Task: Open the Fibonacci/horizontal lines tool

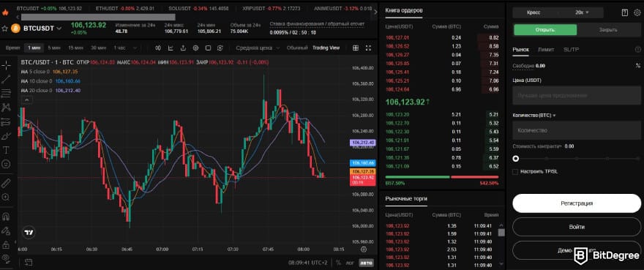Action: click(6, 93)
